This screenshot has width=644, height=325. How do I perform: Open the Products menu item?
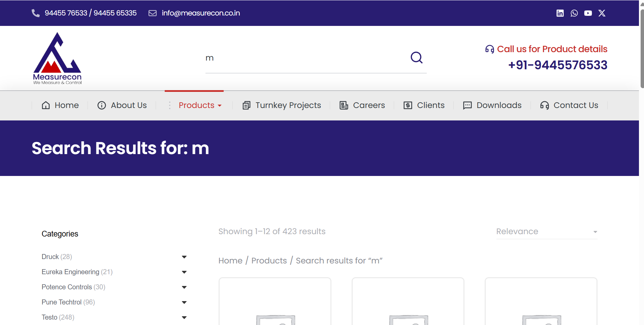[197, 105]
